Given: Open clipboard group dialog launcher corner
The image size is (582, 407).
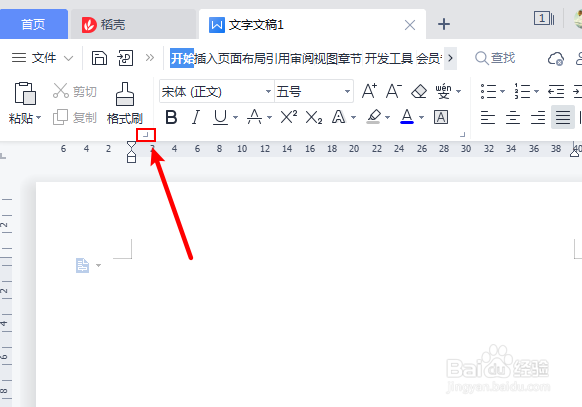Looking at the screenshot, I should click(146, 135).
